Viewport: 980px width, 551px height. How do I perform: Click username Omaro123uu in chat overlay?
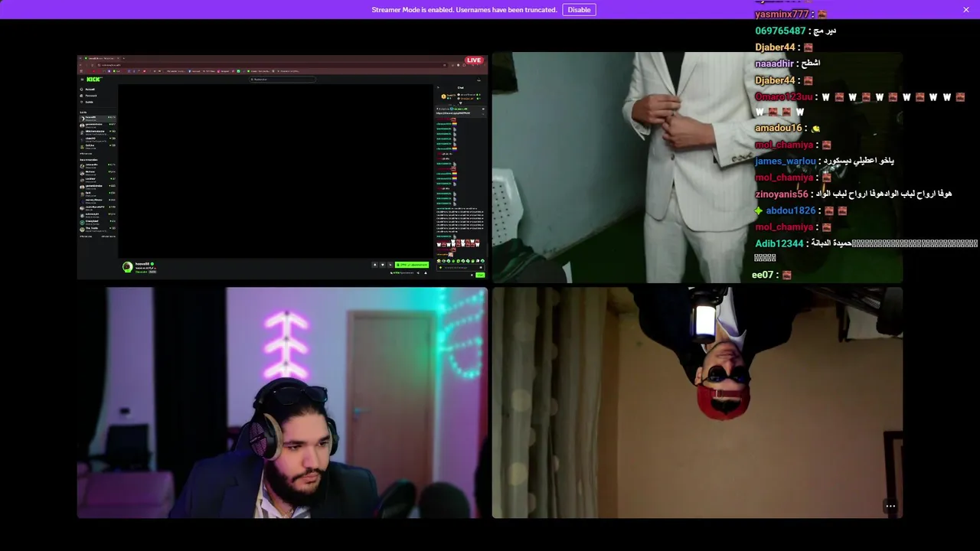pyautogui.click(x=783, y=97)
